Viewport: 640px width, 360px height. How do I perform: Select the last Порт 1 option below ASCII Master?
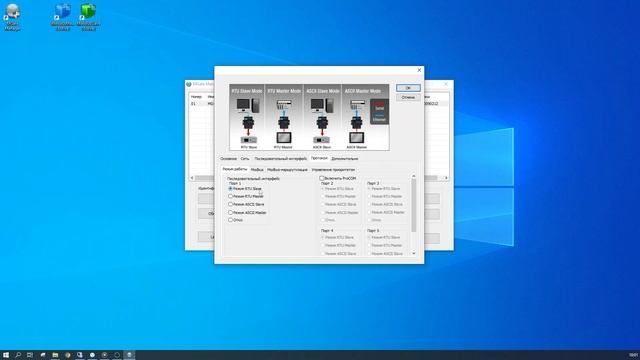coord(236,220)
